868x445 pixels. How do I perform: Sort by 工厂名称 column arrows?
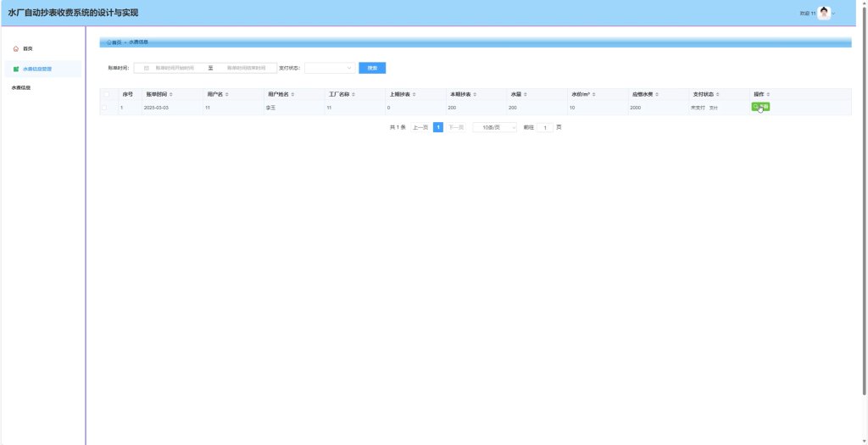(353, 95)
